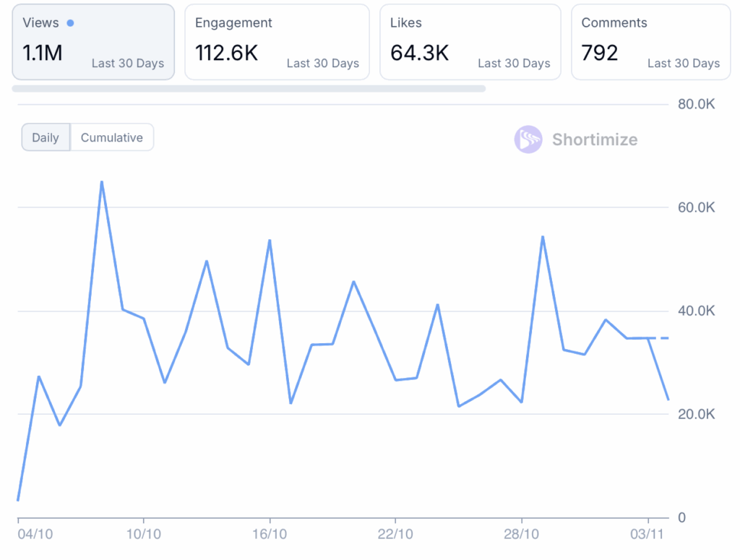Image resolution: width=740 pixels, height=560 pixels.
Task: Click the highest peak on the chart line
Action: pyautogui.click(x=102, y=182)
